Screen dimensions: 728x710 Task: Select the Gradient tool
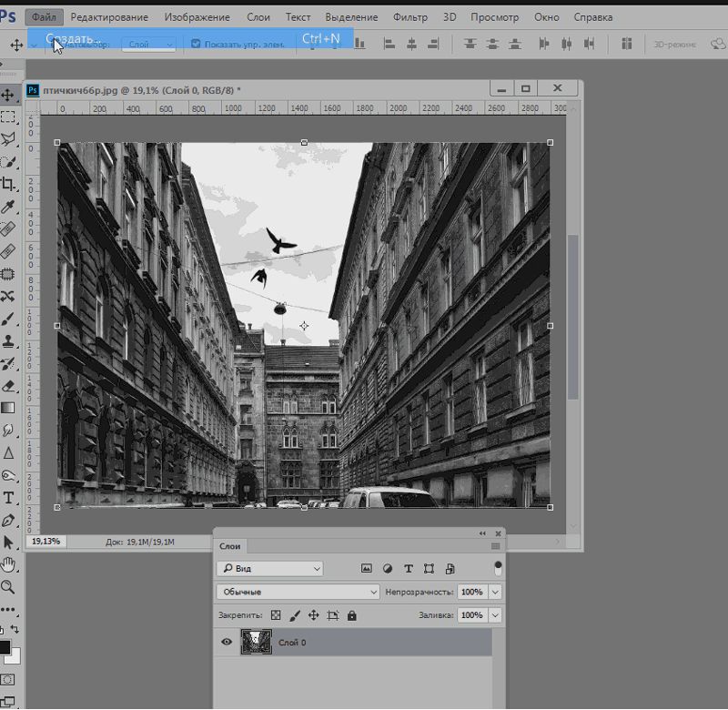8,408
